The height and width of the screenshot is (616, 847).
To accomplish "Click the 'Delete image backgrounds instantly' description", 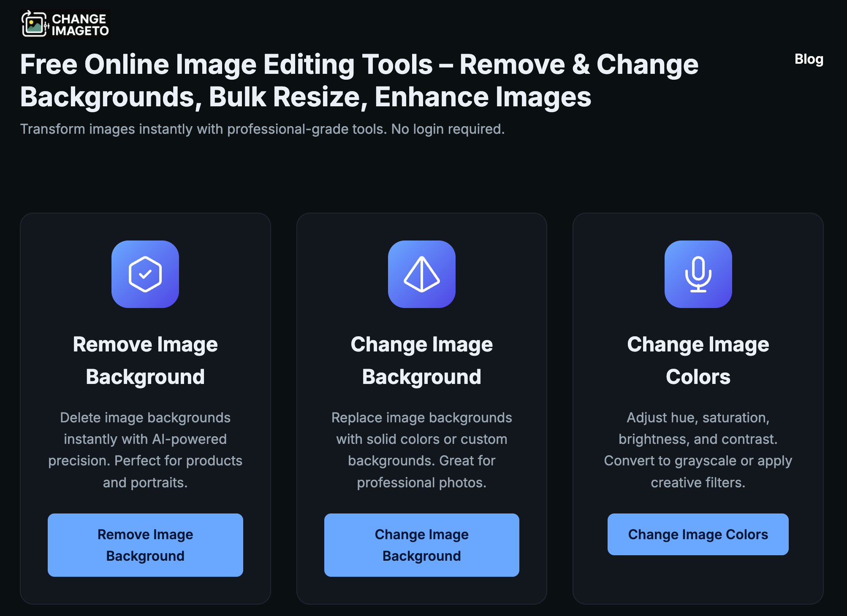I will pos(145,449).
